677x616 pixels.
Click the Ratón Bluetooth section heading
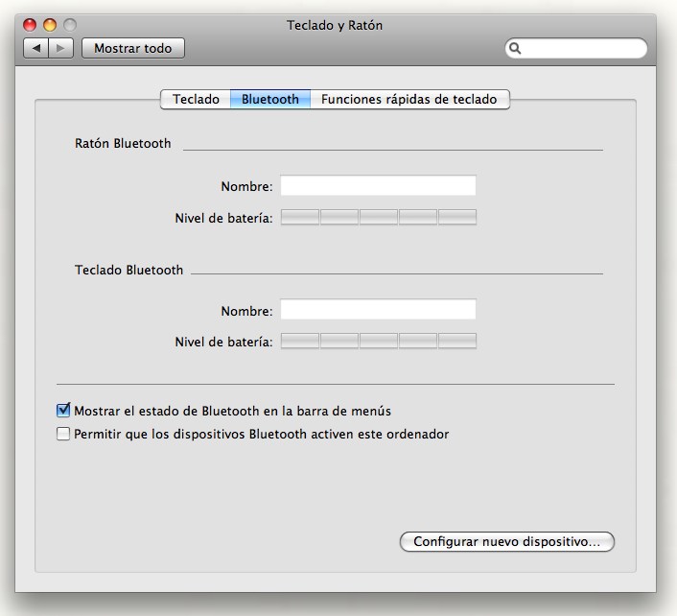click(123, 143)
